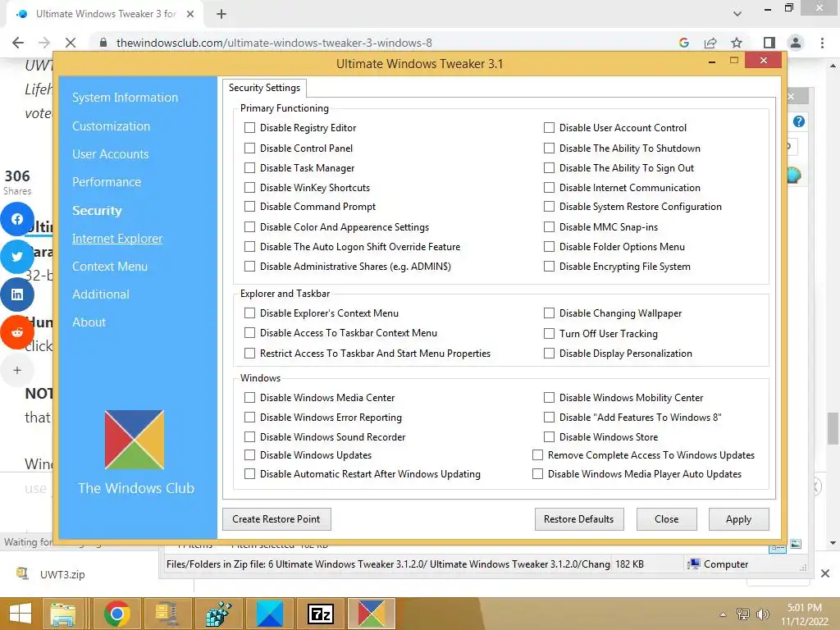Click the Google icon in address bar
This screenshot has height=630, width=840.
(x=684, y=43)
